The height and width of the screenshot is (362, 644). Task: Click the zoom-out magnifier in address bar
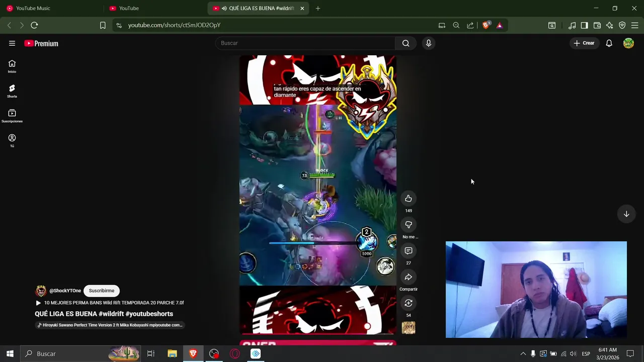coord(456,25)
